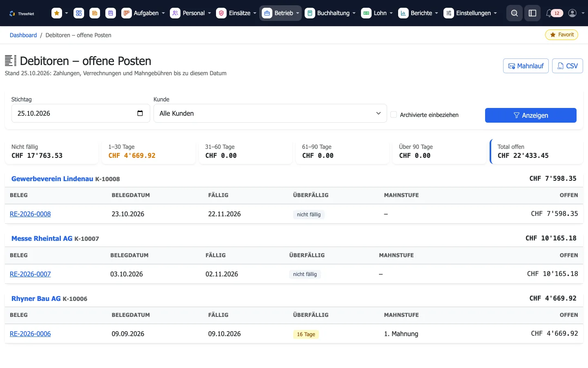Click the purple notes icon in navbar

pyautogui.click(x=111, y=13)
